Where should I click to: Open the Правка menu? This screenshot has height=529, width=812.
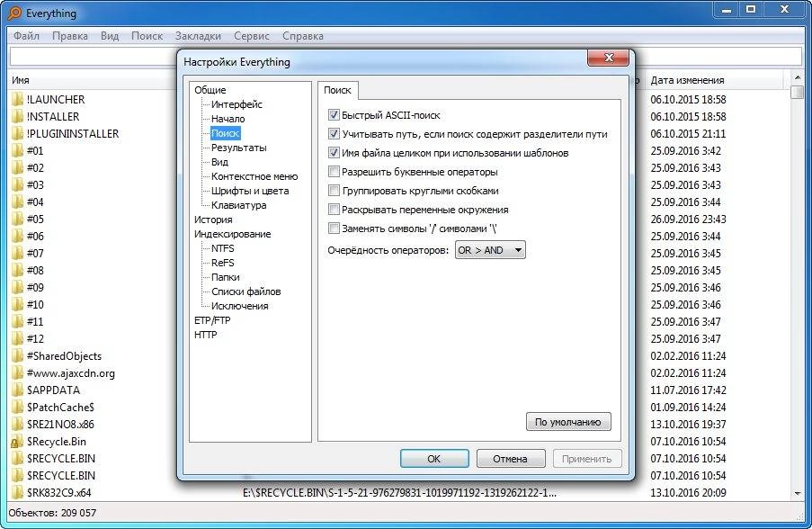pos(70,36)
